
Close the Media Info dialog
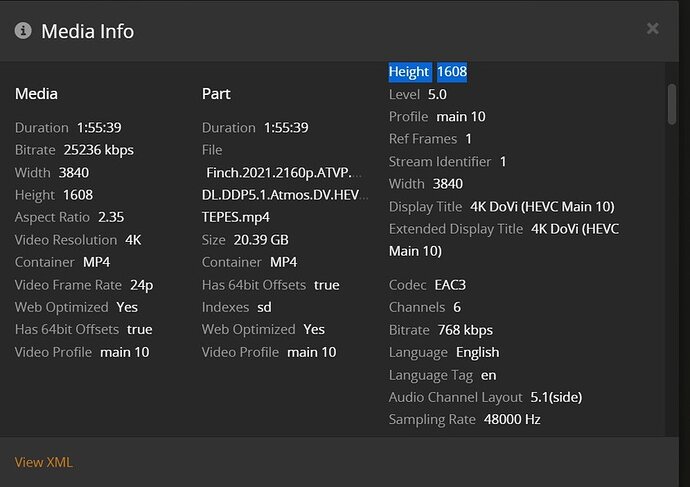point(653,29)
